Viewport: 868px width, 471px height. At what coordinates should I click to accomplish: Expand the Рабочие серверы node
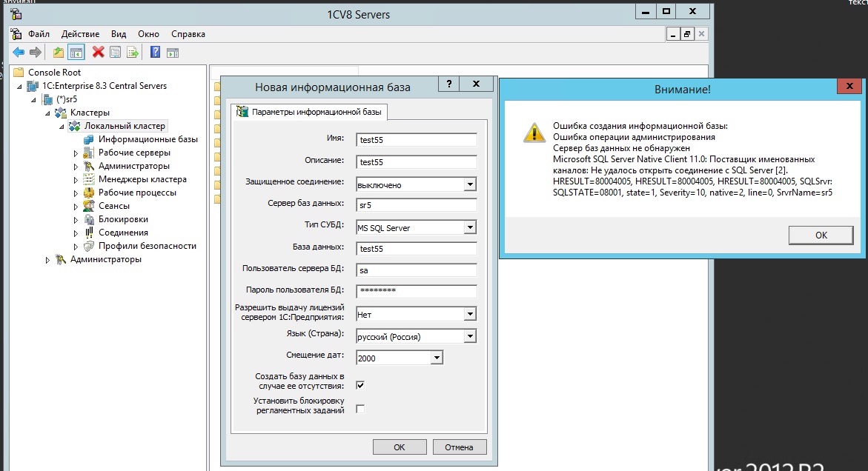point(76,153)
